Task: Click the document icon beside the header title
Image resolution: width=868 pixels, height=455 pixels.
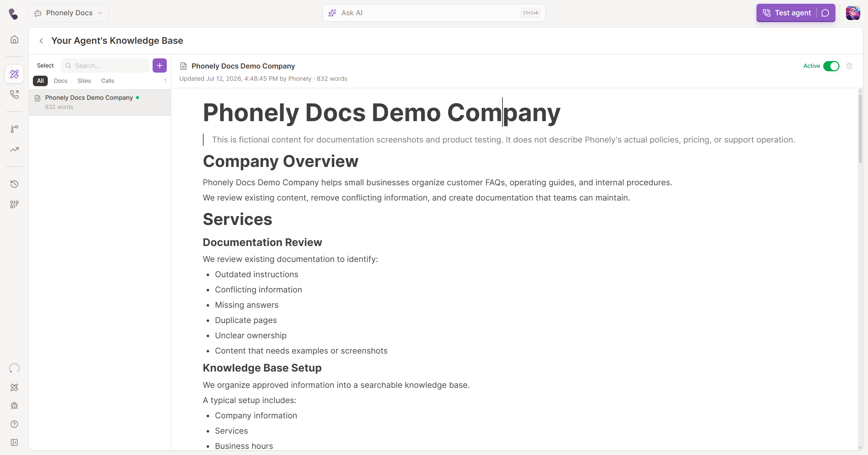Action: 183,66
